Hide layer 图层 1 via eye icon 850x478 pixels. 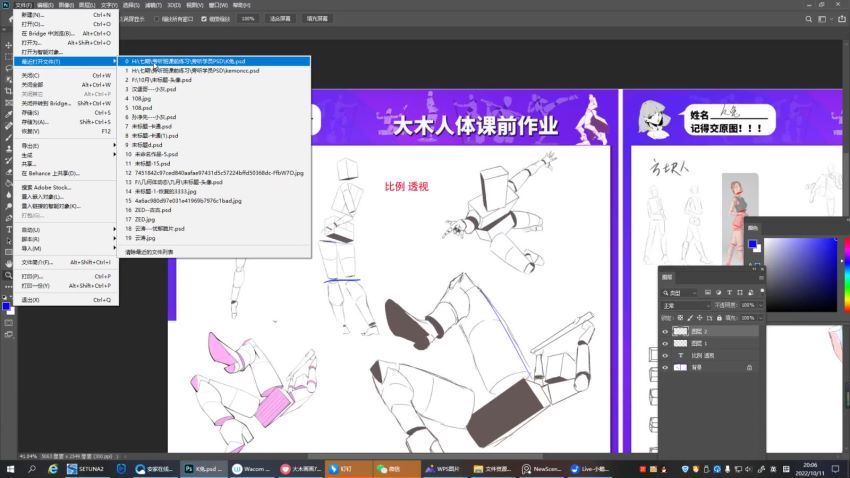(x=665, y=344)
